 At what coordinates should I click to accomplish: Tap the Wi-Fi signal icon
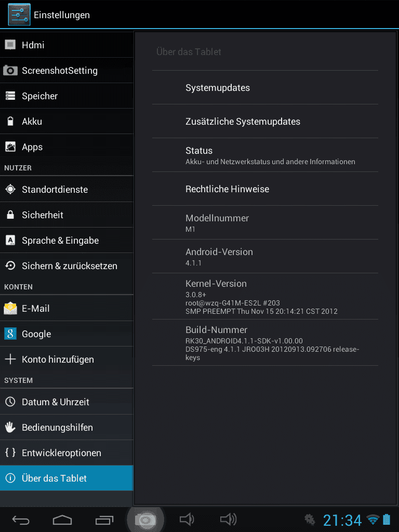pos(373,520)
